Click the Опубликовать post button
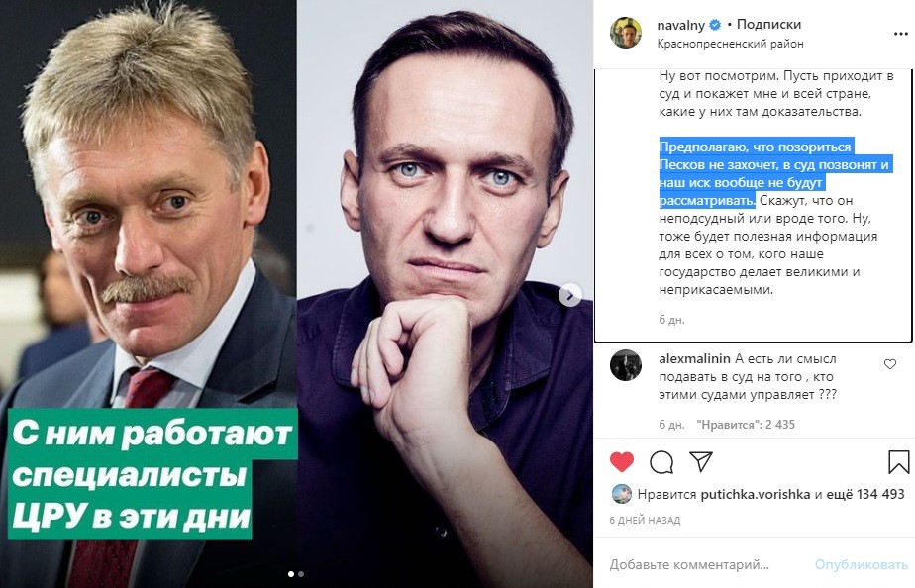 coord(862,564)
